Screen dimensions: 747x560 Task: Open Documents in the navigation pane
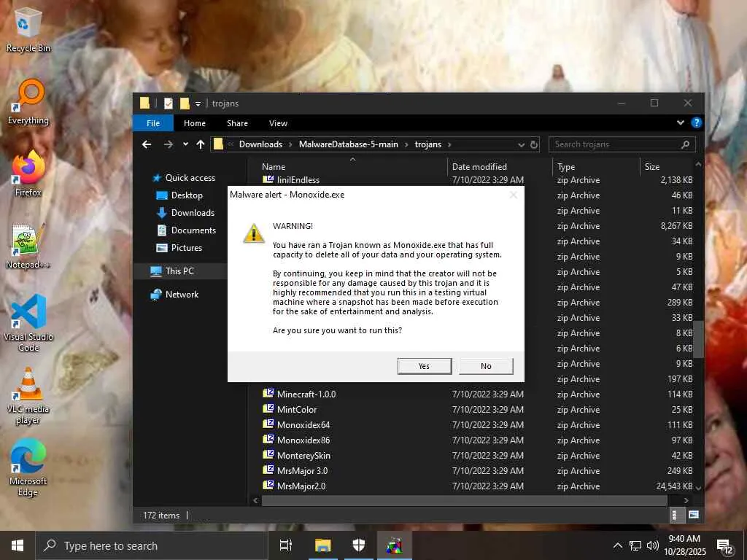(187, 230)
